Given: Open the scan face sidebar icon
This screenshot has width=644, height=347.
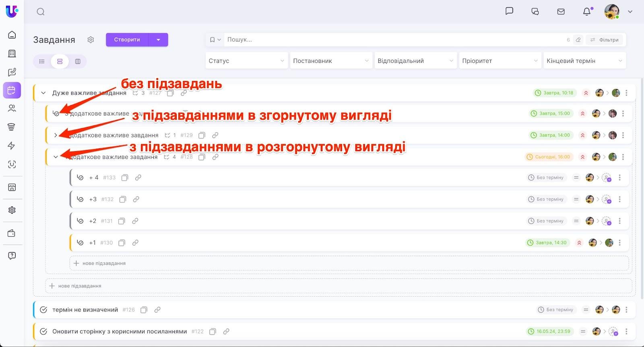Looking at the screenshot, I should (x=12, y=164).
